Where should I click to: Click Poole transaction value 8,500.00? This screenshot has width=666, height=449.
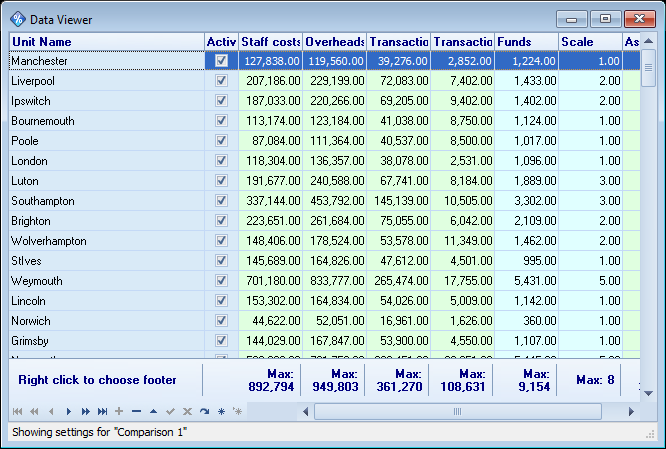pos(463,141)
